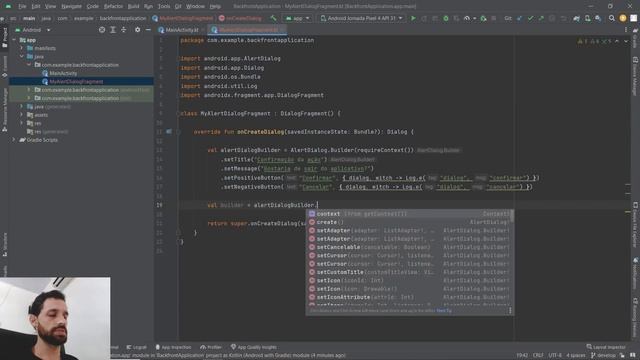Click the UTF-8 encoding status entry

point(555,356)
